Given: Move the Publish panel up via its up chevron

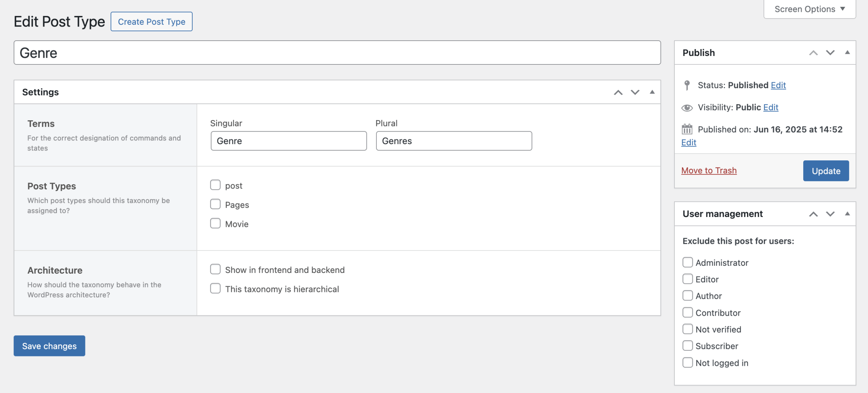Looking at the screenshot, I should click(813, 53).
